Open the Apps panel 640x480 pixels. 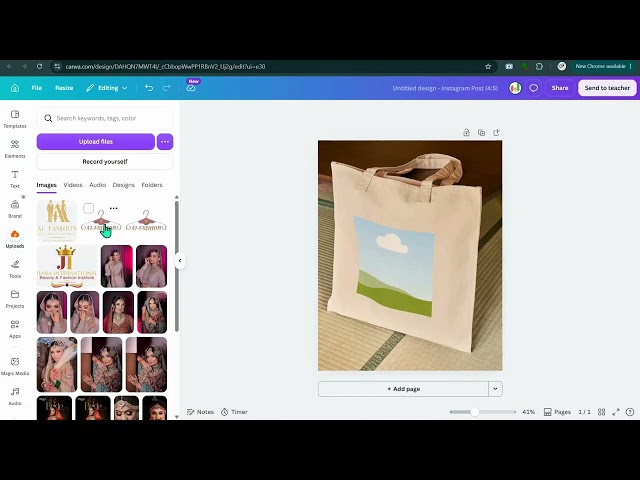(x=15, y=329)
